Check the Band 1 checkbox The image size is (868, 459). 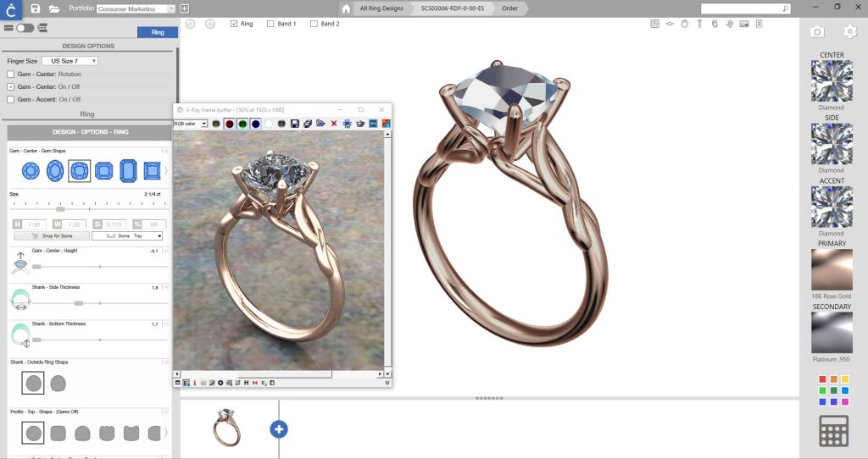pos(270,24)
